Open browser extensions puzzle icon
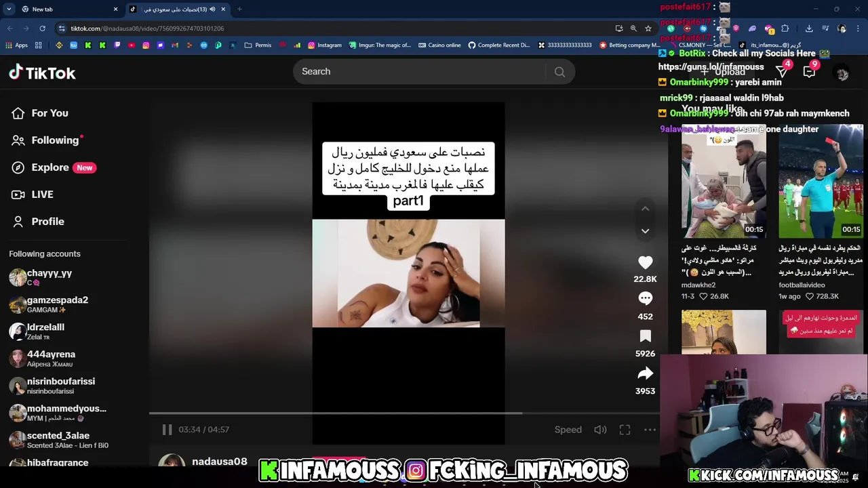Viewport: 868px width, 488px height. [x=785, y=28]
